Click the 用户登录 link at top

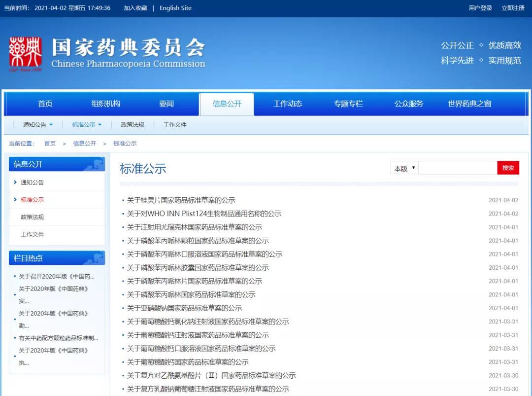[480, 8]
